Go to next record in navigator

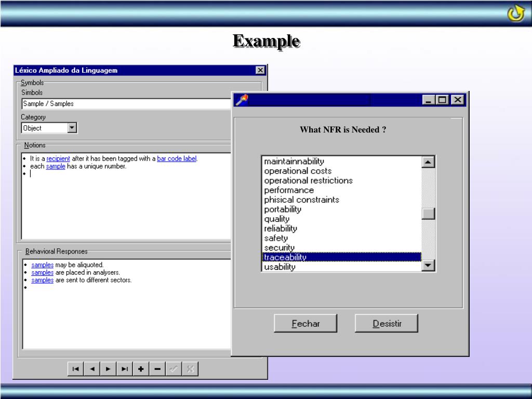click(x=108, y=369)
